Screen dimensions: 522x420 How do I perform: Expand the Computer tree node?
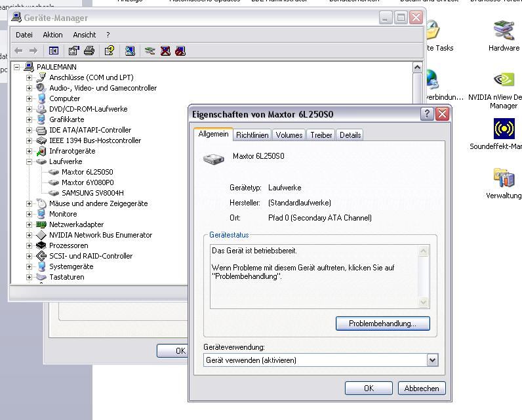[30, 98]
